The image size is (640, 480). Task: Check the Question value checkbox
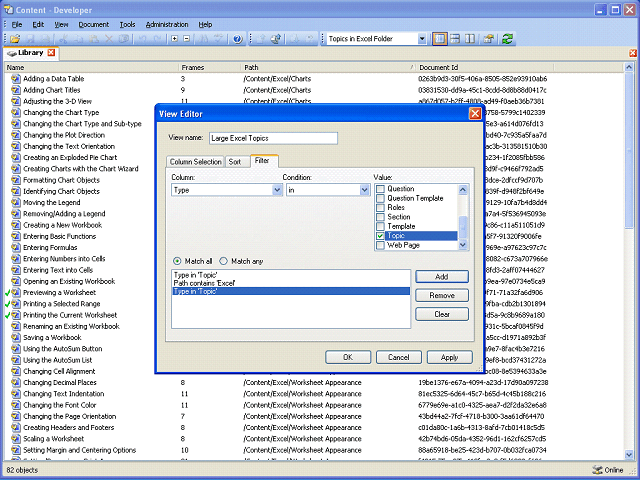coord(380,189)
